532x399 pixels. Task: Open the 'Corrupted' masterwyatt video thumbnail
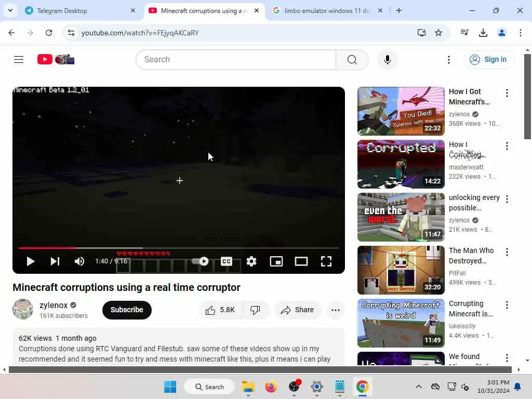[401, 164]
